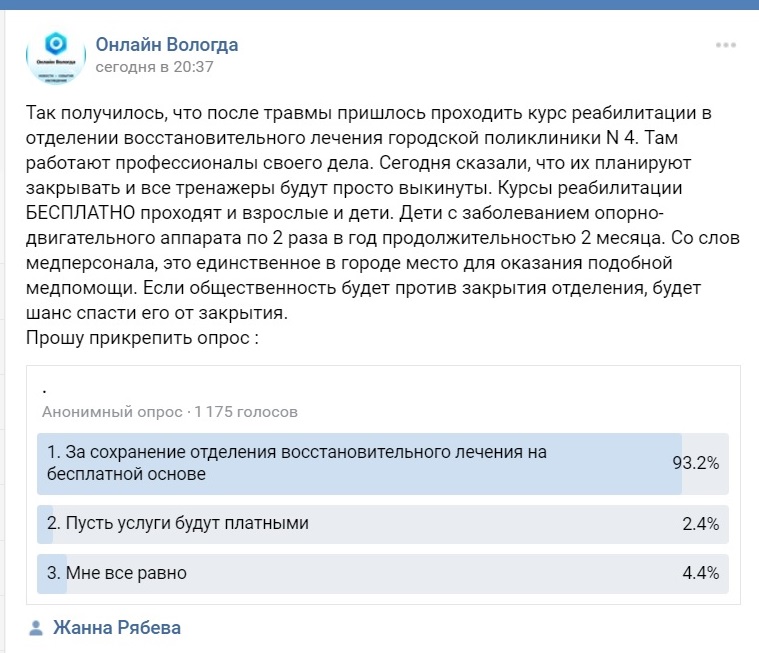Click the Онлайн Вологда group avatar
Viewport: 759px width, 653px height.
(56, 56)
